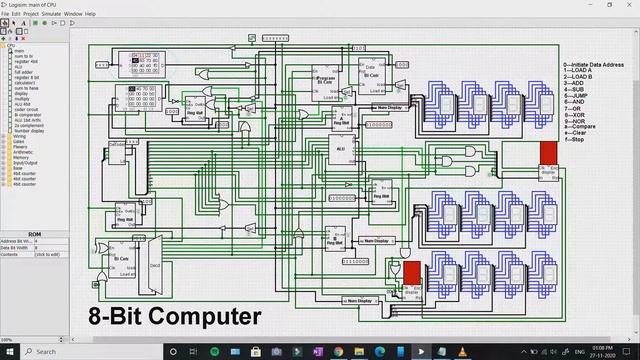Click the taskbar Search box
The height and width of the screenshot is (360, 640).
pyautogui.click(x=91, y=351)
